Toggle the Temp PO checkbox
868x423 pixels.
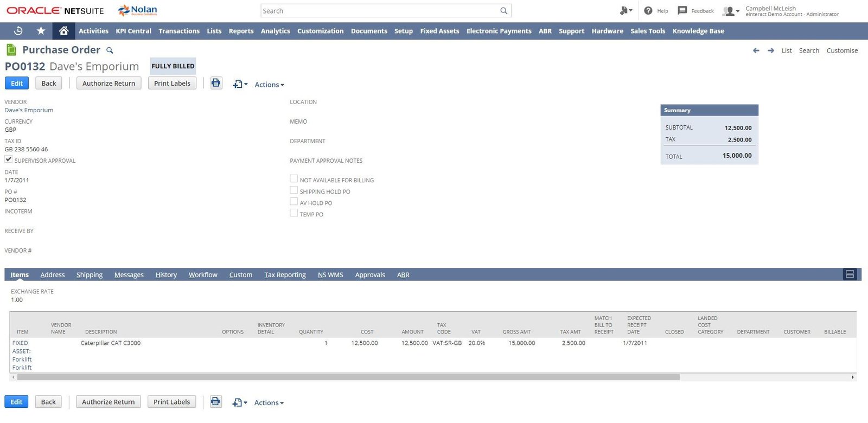click(x=293, y=213)
